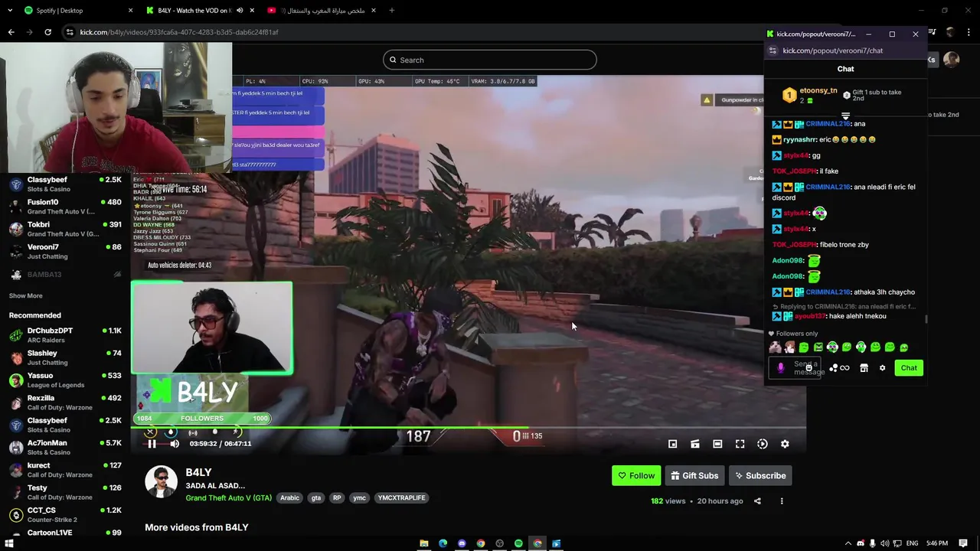This screenshot has height=551, width=980.
Task: Open Gift Subs for B4LY
Action: [x=694, y=475]
